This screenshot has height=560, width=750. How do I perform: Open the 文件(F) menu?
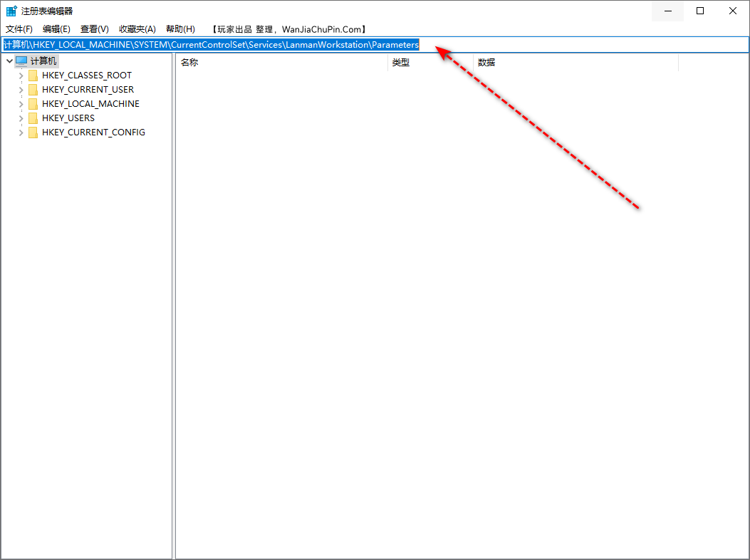coord(19,28)
